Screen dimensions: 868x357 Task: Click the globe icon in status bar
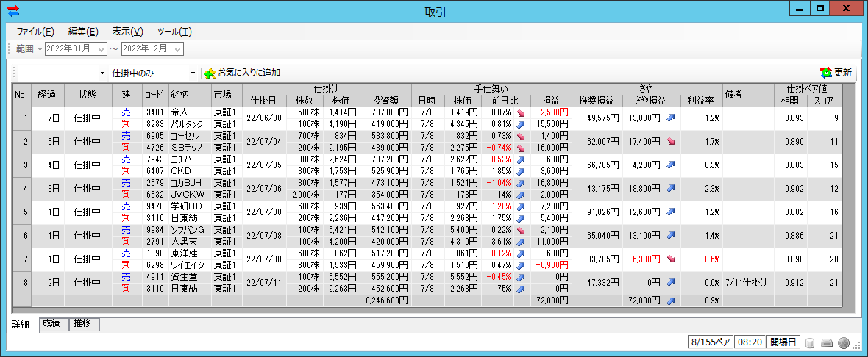coord(844,342)
